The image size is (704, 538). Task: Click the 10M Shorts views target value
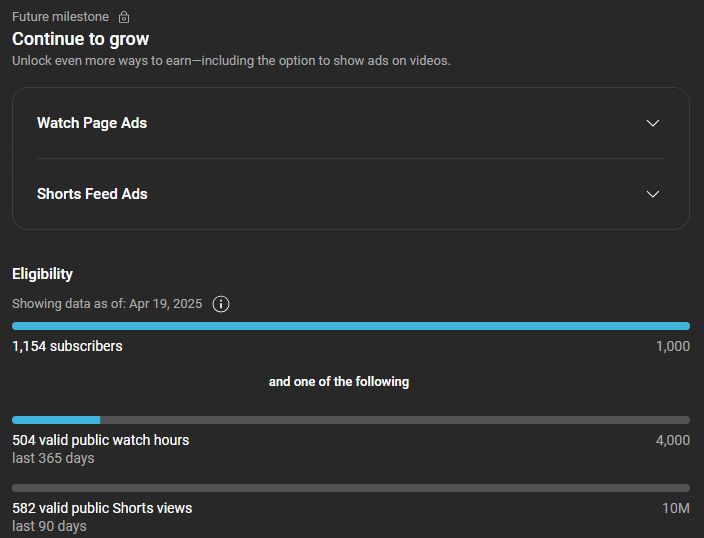675,508
